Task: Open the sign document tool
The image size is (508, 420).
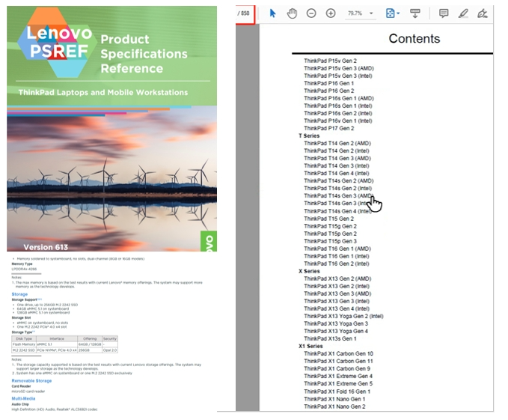Action: 483,13
